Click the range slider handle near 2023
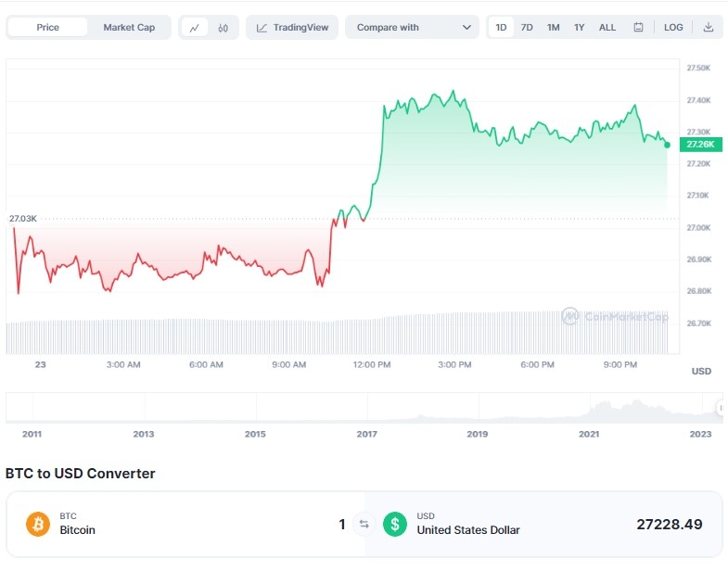The height and width of the screenshot is (571, 728). click(720, 408)
